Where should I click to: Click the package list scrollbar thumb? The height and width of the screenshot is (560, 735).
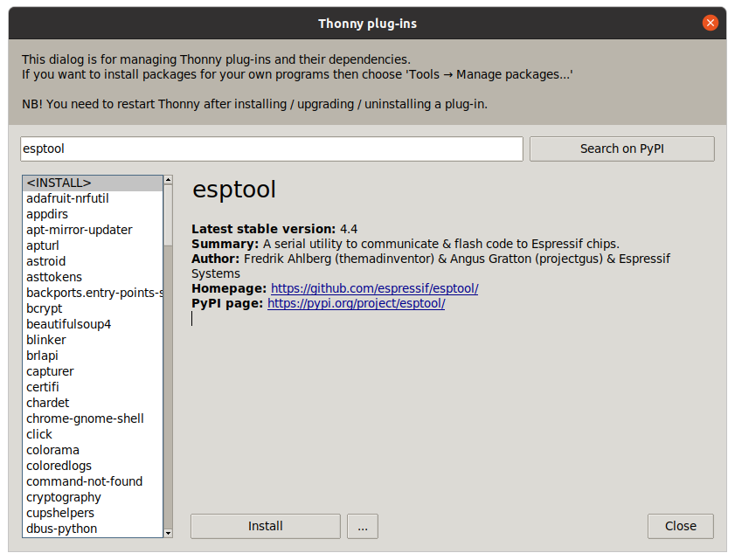coord(168,215)
